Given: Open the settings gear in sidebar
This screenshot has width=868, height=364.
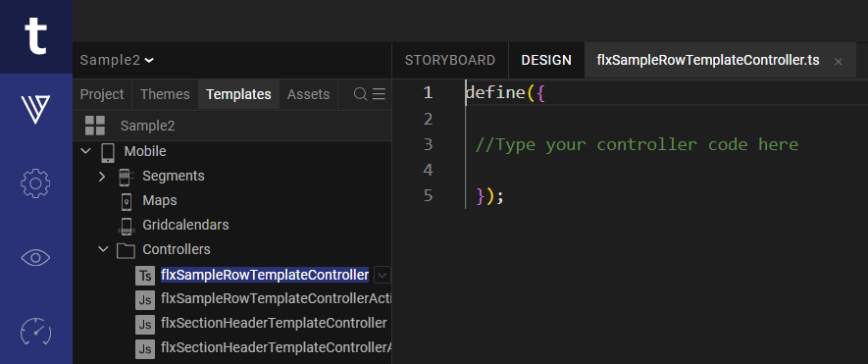Looking at the screenshot, I should coord(35,183).
